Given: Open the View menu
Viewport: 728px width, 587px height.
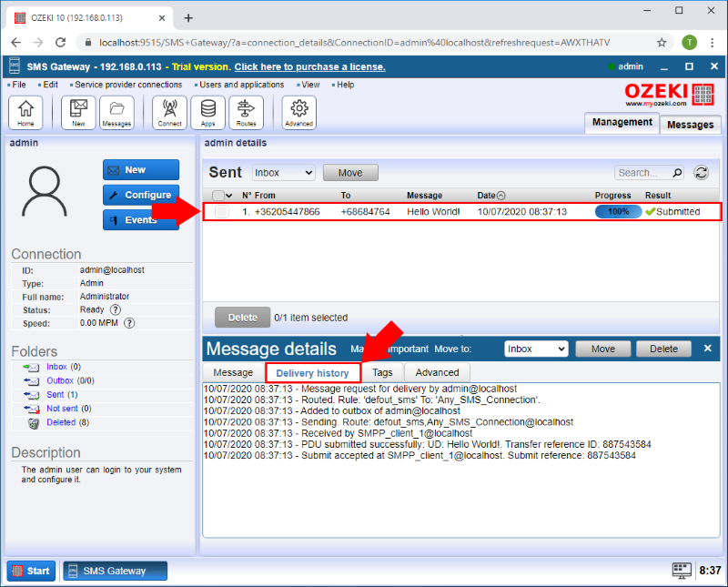Looking at the screenshot, I should tap(310, 85).
